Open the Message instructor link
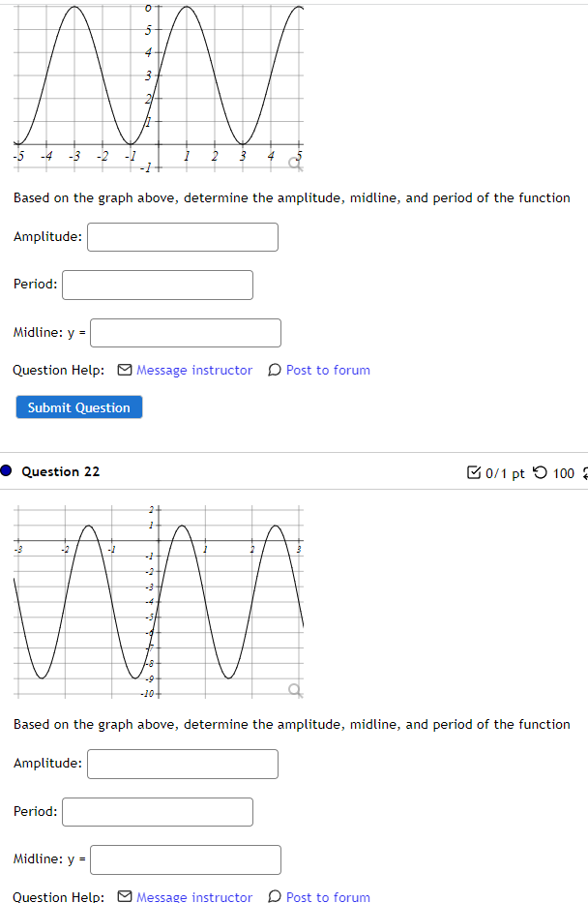This screenshot has width=588, height=903. click(x=193, y=370)
